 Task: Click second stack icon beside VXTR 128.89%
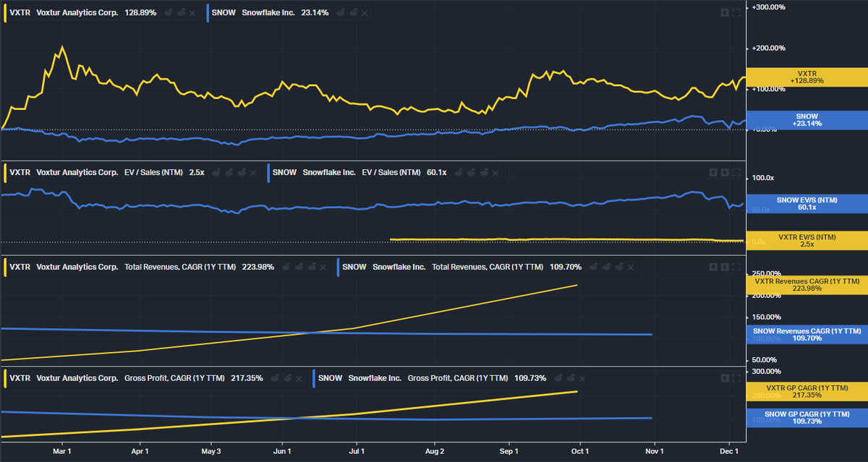(182, 13)
